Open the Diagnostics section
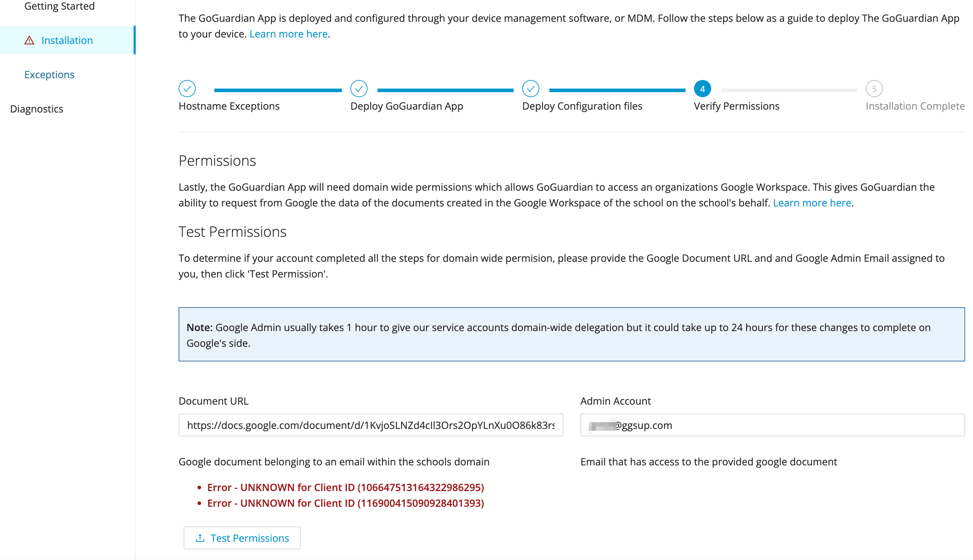Image resolution: width=973 pixels, height=560 pixels. click(36, 109)
